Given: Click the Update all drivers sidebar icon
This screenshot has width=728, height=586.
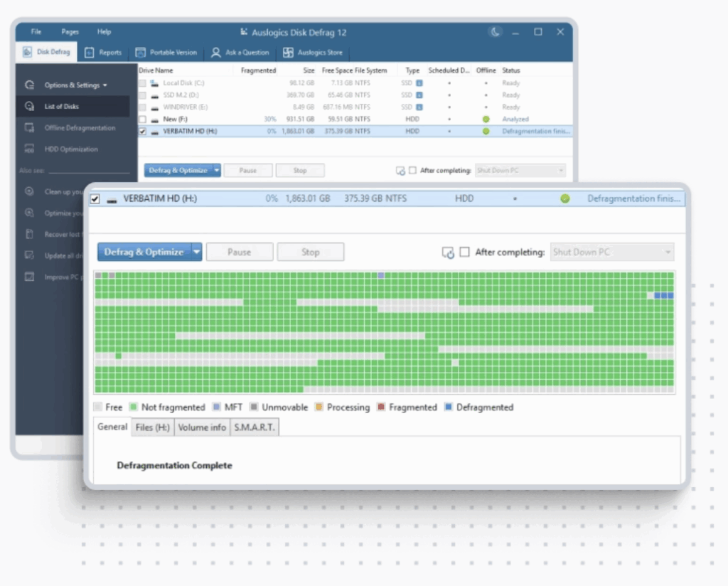Looking at the screenshot, I should 29,255.
